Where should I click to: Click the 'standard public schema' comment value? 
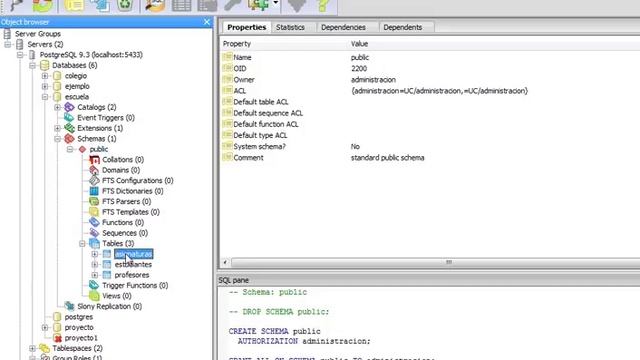[387, 158]
